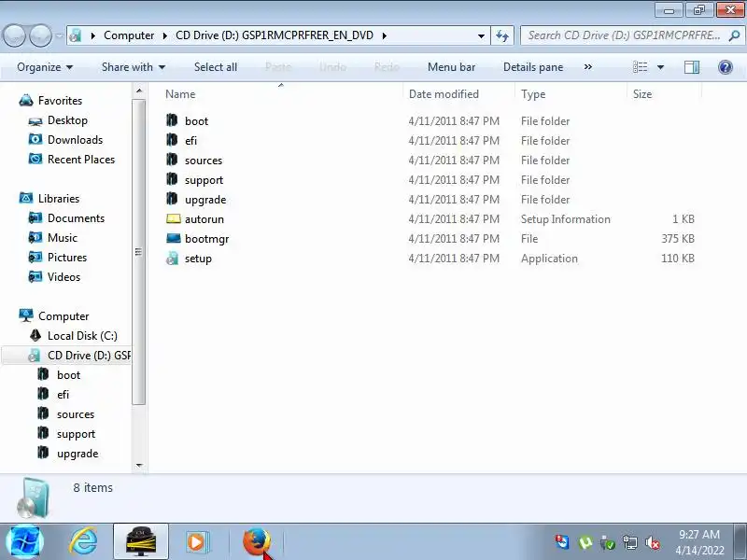Select the efi folder icon in file list
Image resolution: width=747 pixels, height=560 pixels.
point(172,140)
